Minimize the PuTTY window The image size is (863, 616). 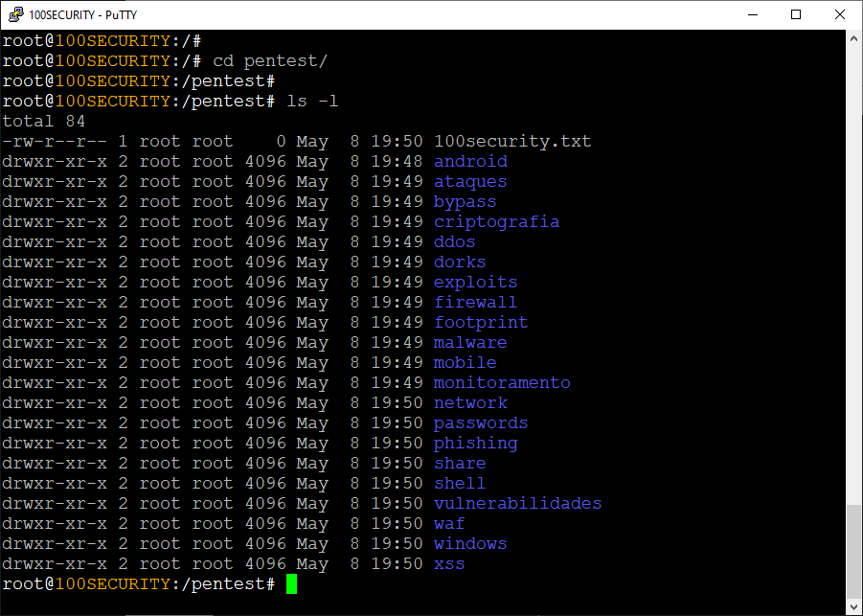[x=753, y=15]
